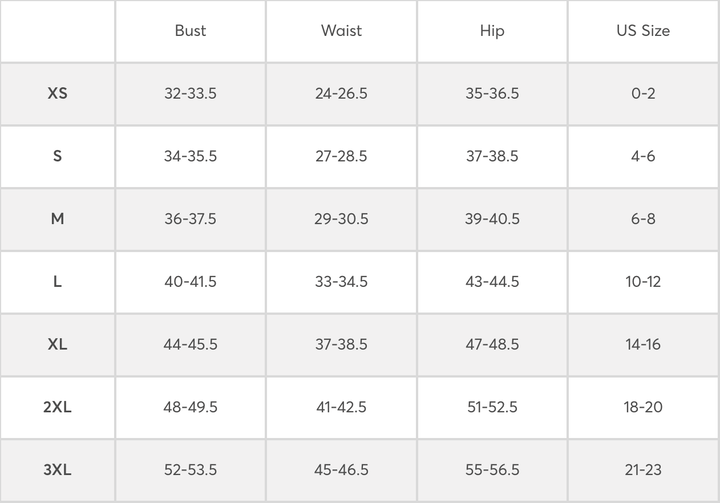Image resolution: width=720 pixels, height=503 pixels.
Task: Select the S size row label
Action: tap(57, 156)
